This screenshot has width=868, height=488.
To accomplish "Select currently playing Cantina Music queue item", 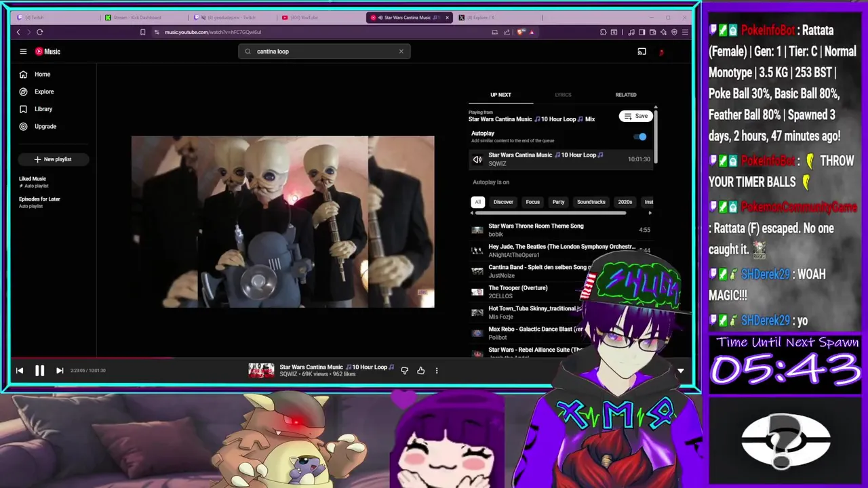I will pyautogui.click(x=561, y=159).
